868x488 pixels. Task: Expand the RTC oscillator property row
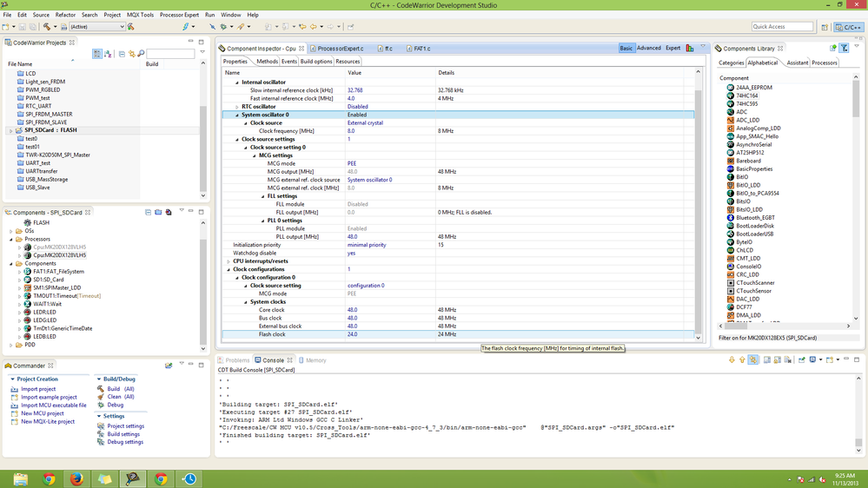(x=237, y=107)
